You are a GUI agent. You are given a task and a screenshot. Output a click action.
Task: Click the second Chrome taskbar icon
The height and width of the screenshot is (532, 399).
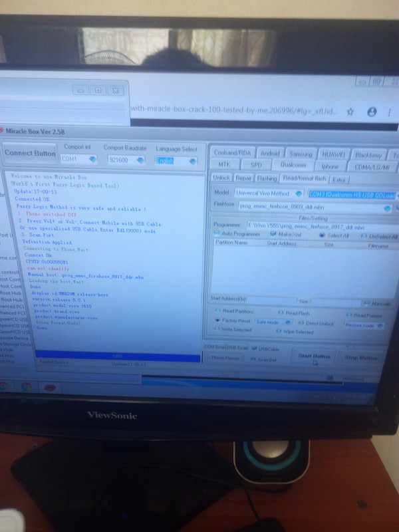(26, 386)
